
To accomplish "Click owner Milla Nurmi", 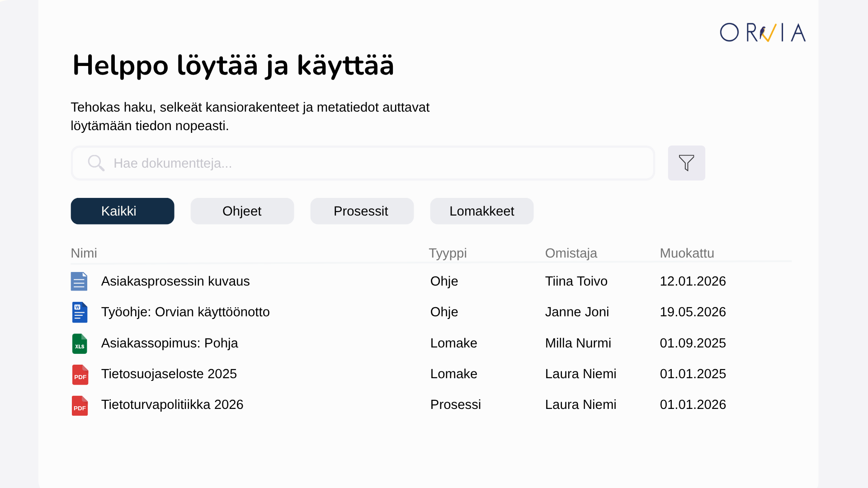I will point(578,343).
